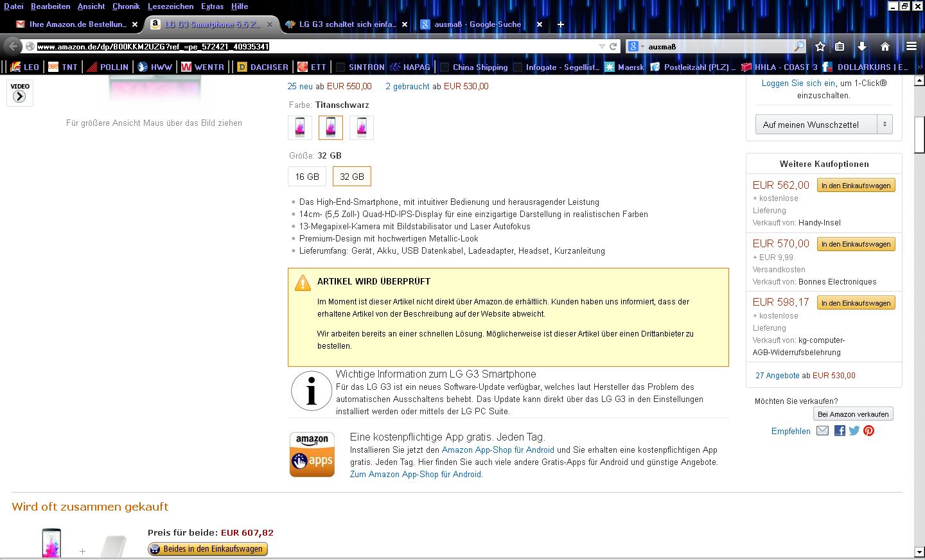This screenshot has width=925, height=560.
Task: Open the Lesezeichen menu
Action: (x=170, y=6)
